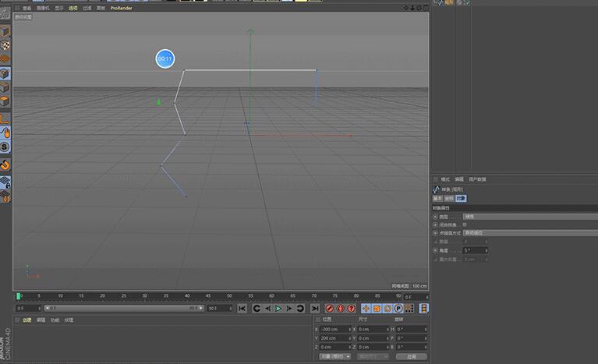Open material manager Edit menu (编辑)
The image size is (598, 364).
coord(41,320)
